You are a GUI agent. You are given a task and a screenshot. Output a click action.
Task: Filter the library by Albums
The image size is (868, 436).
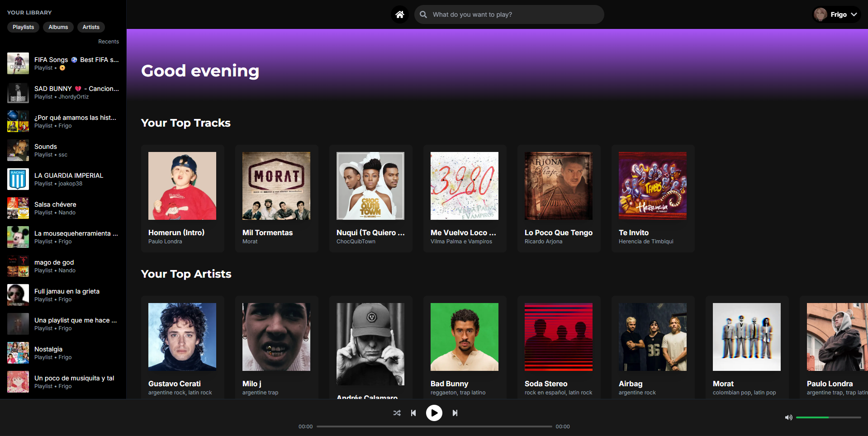click(58, 27)
